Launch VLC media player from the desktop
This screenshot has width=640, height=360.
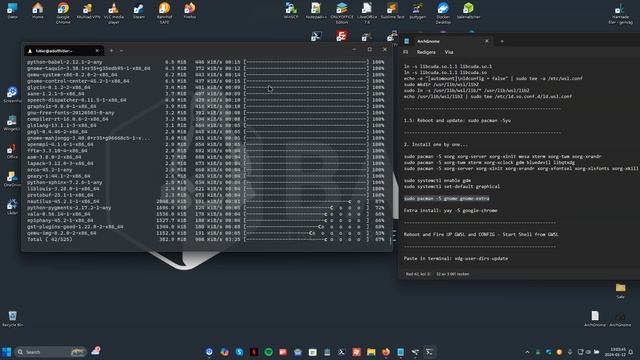click(113, 13)
